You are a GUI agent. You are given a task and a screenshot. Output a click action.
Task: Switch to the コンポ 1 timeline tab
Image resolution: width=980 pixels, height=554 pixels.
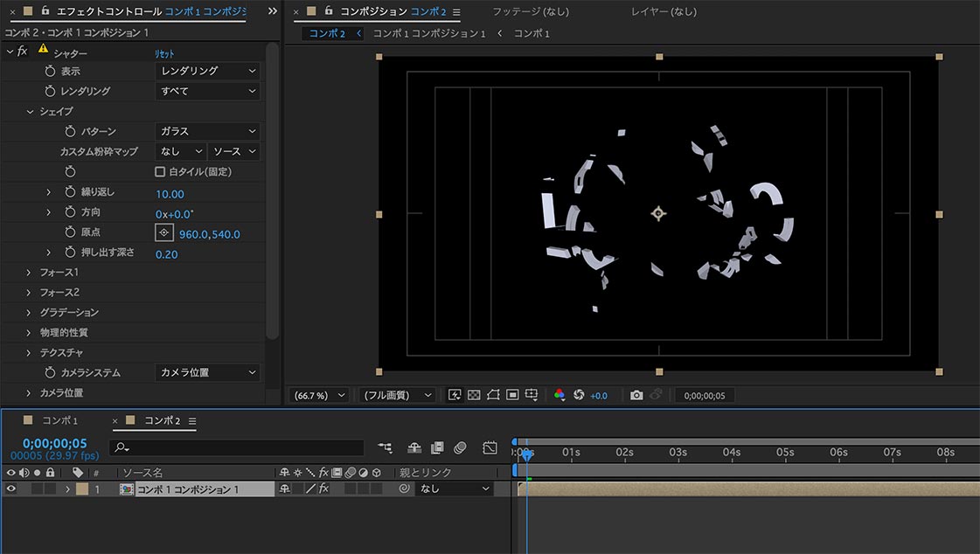pyautogui.click(x=59, y=419)
